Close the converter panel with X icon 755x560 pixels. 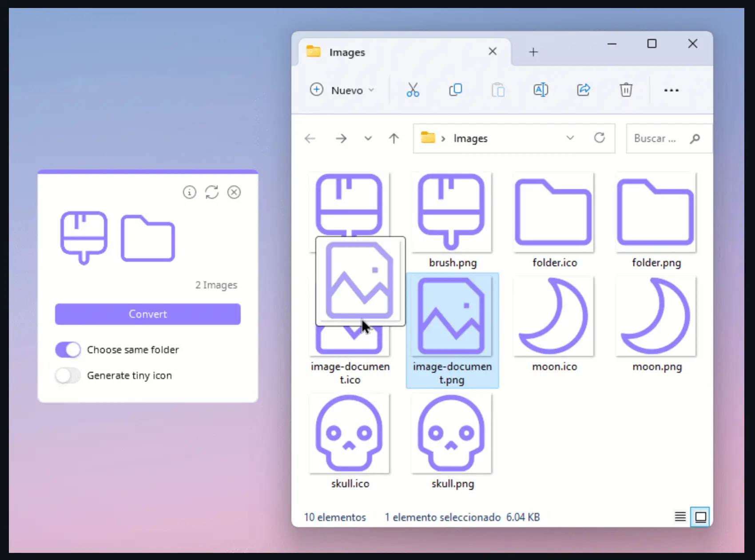coord(234,192)
